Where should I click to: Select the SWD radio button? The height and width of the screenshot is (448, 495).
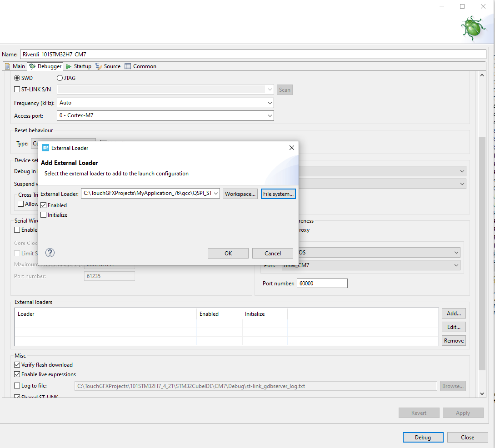pyautogui.click(x=17, y=78)
